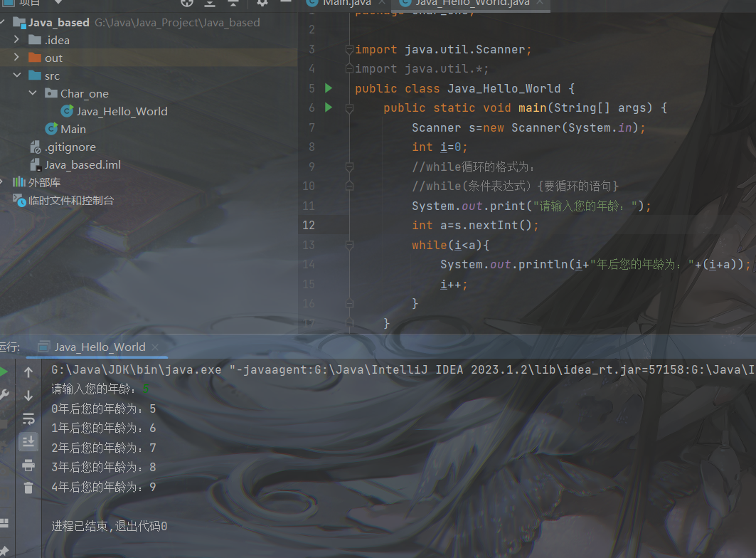Fold the import block at line 3
Screen dimensions: 756x558
tap(350, 49)
